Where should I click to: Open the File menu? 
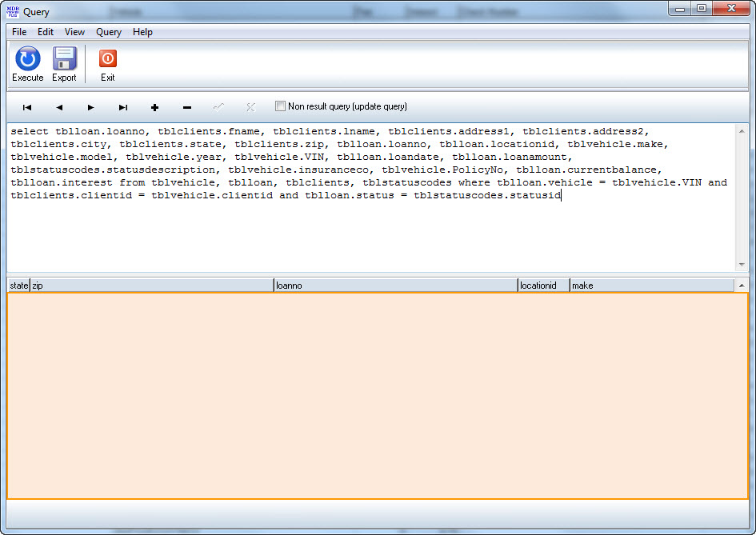[19, 32]
